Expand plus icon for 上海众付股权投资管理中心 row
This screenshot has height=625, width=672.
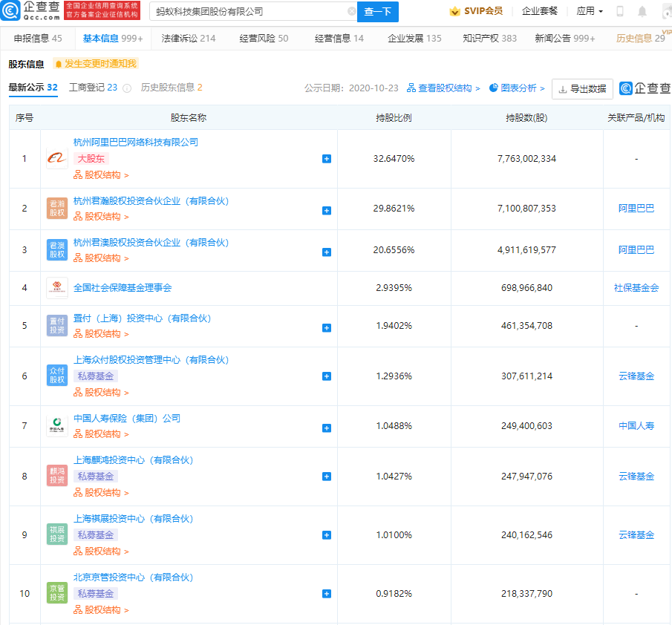327,376
